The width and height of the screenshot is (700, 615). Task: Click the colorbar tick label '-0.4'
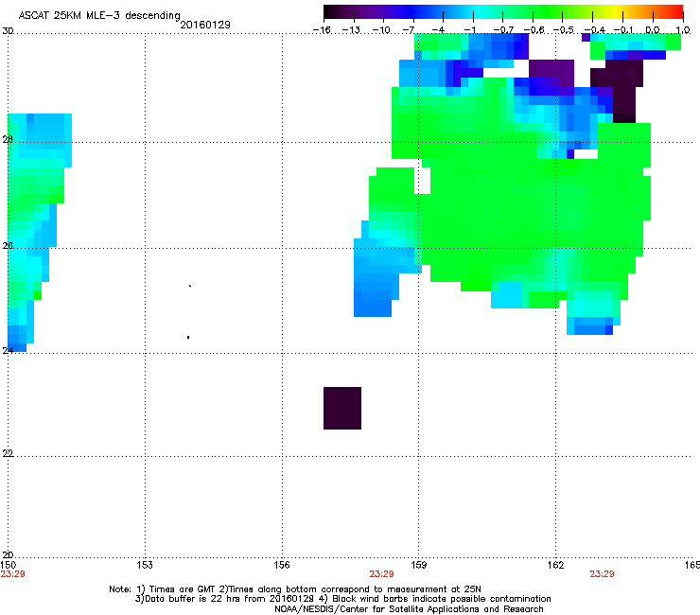(x=595, y=30)
